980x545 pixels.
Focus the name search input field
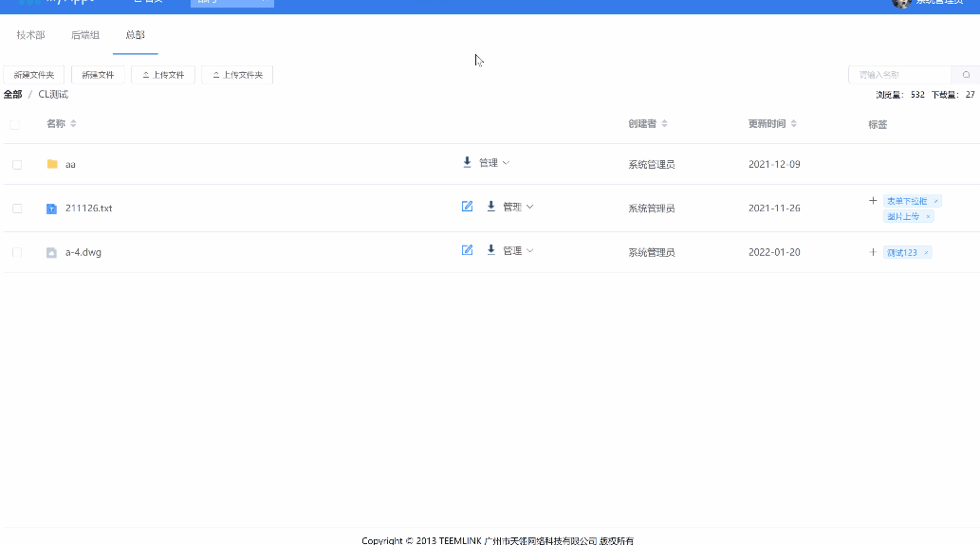(899, 75)
